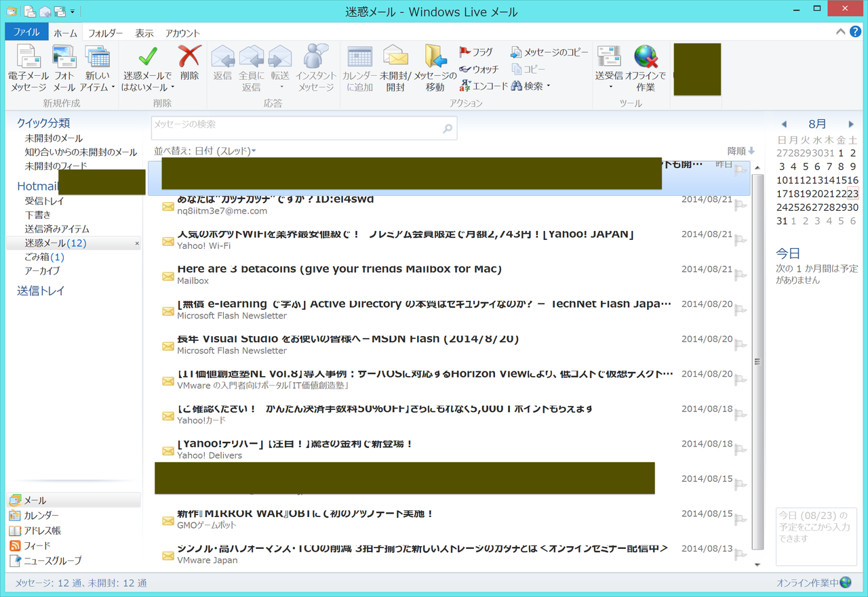Collapse the ribbon with the chevron
This screenshot has width=868, height=597.
(841, 32)
